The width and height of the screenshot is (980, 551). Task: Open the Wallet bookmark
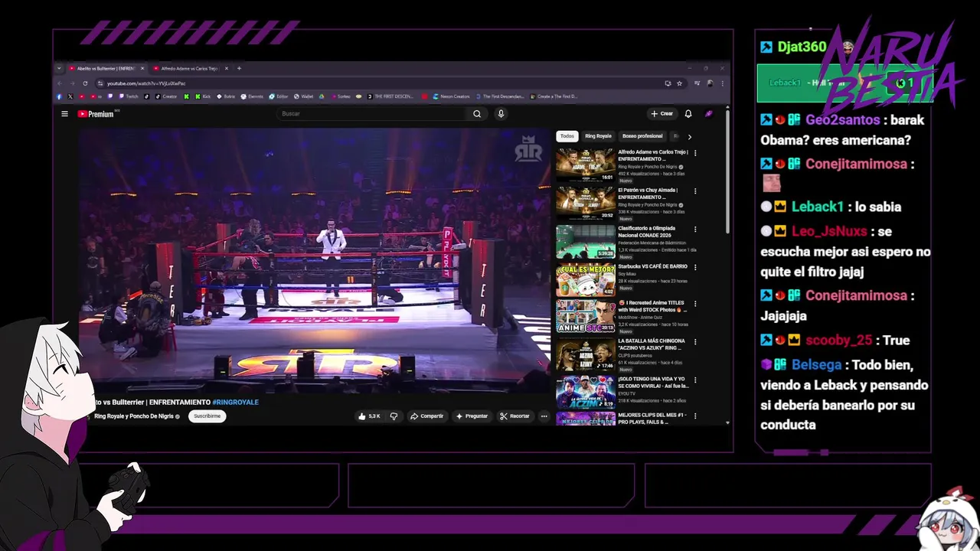(x=303, y=96)
